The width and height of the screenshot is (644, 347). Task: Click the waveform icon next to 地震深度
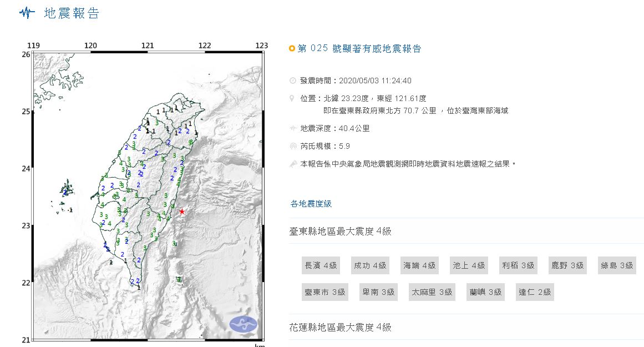click(291, 128)
